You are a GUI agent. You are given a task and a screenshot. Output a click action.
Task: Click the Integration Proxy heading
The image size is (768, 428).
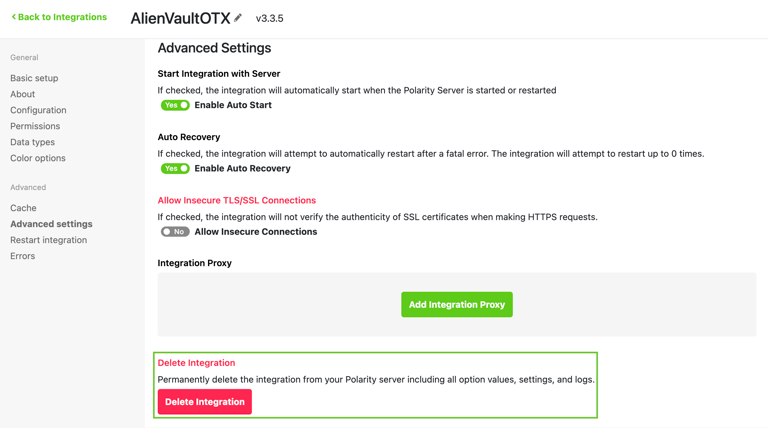click(194, 263)
